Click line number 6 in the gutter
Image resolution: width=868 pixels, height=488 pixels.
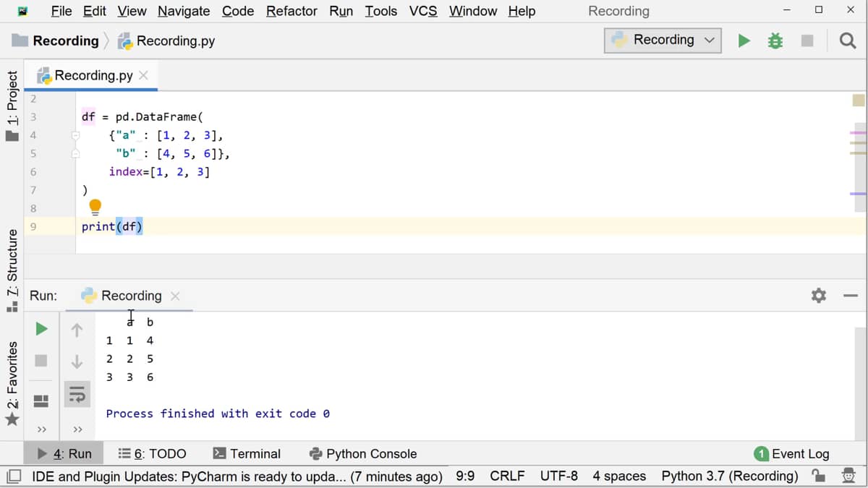(x=33, y=172)
